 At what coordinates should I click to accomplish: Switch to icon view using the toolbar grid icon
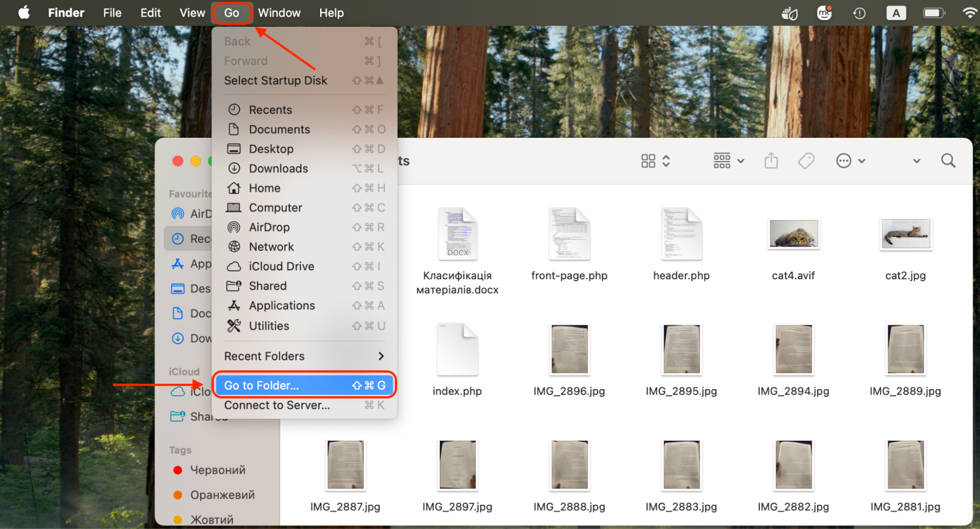point(648,160)
